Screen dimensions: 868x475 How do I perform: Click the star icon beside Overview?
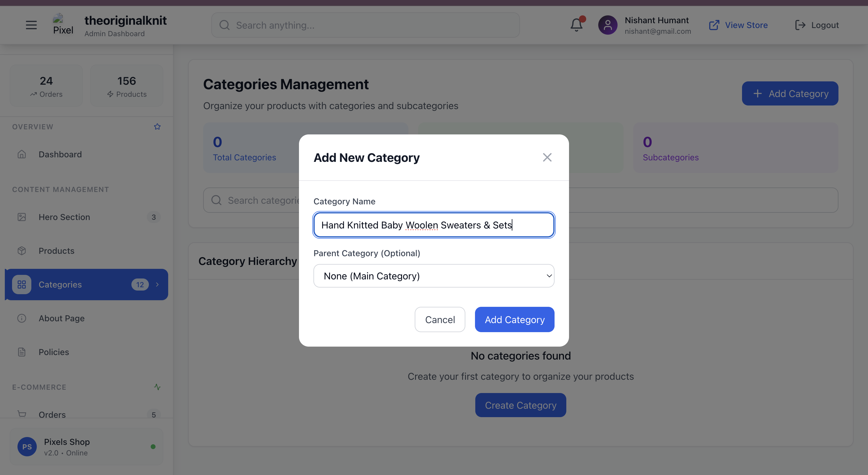(x=157, y=127)
